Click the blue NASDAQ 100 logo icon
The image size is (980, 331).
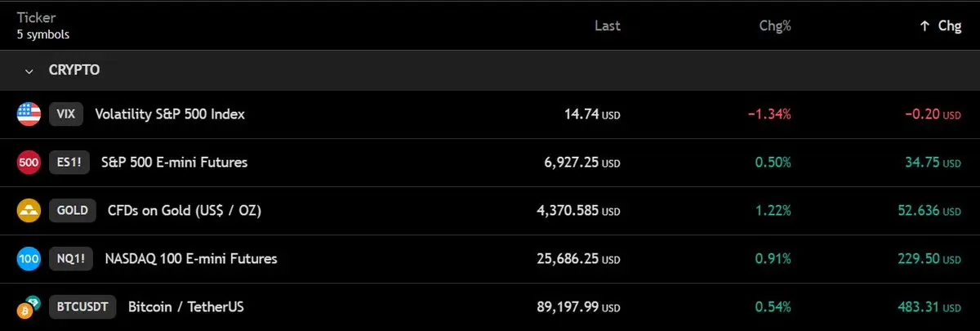pyautogui.click(x=29, y=259)
